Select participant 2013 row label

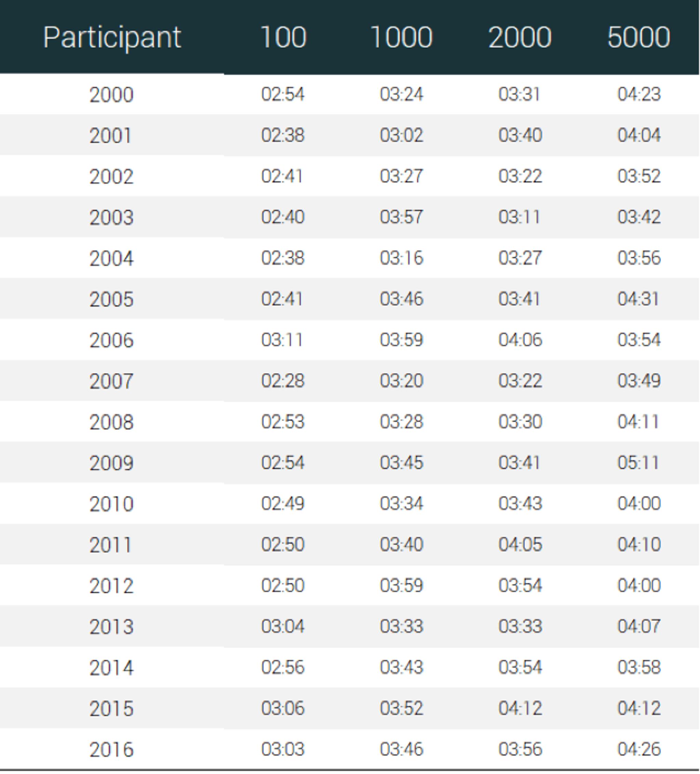111,627
